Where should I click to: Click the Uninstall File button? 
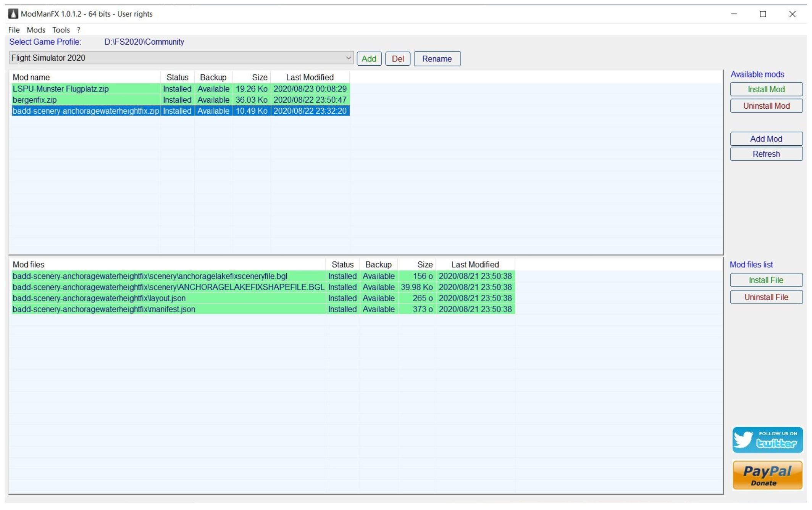[x=766, y=297]
